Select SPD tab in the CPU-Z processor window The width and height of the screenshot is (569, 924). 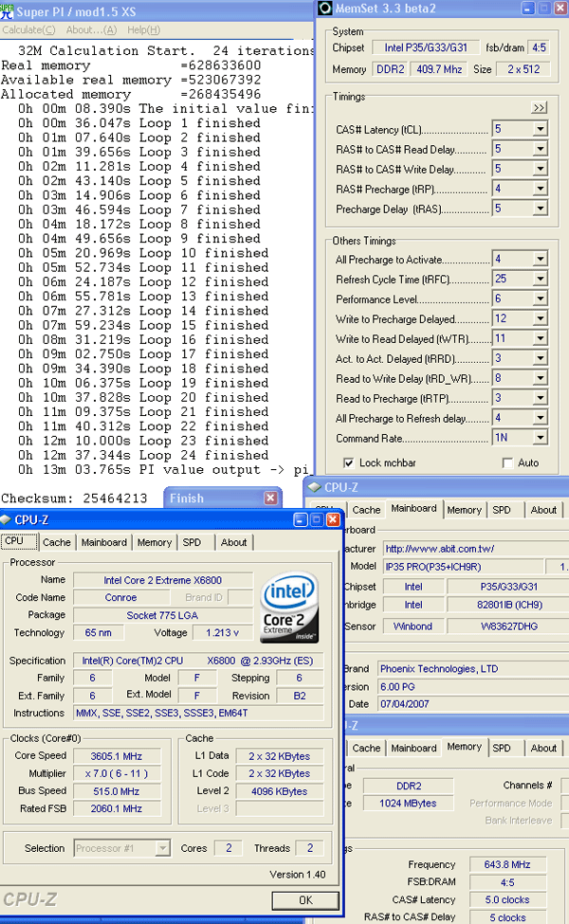(192, 543)
